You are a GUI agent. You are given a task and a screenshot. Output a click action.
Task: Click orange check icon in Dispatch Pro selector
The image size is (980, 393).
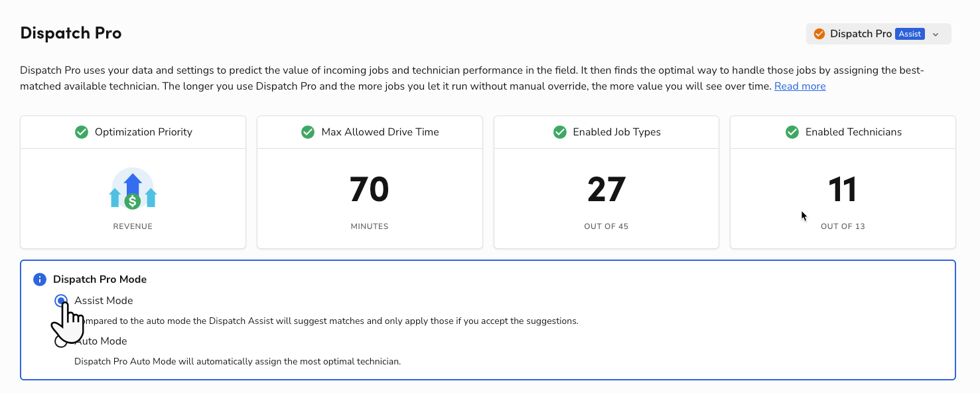819,34
